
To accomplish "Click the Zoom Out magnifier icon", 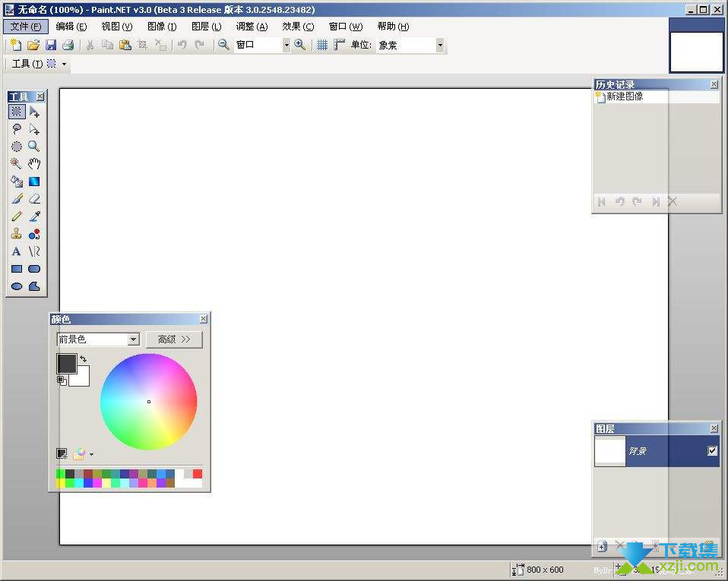I will click(223, 45).
